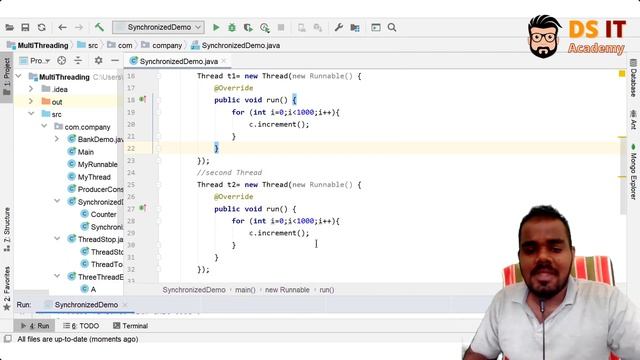
Task: Collapse the MultiThreading project root
Action: tap(19, 76)
